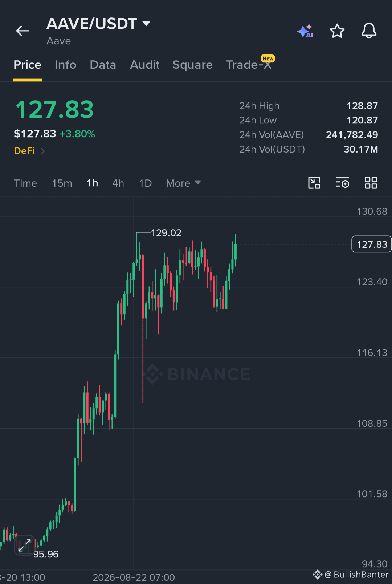Open chart indicator settings icon
The height and width of the screenshot is (584, 392).
[x=343, y=183]
